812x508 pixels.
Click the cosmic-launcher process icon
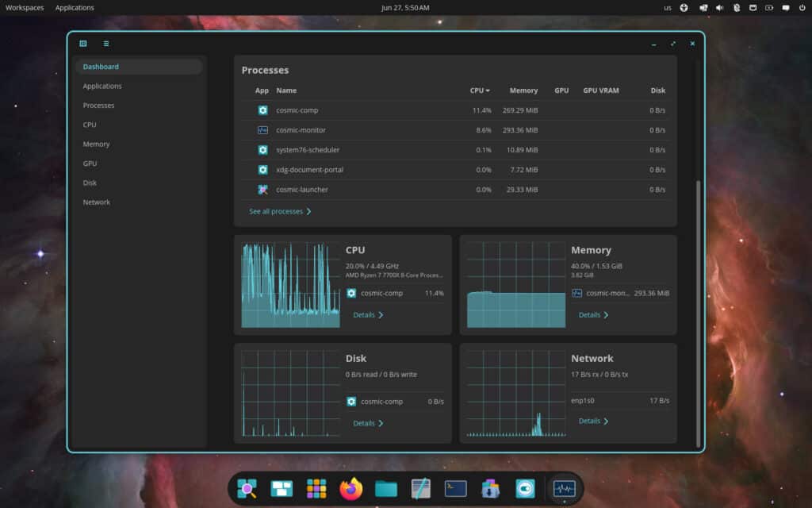[x=263, y=190]
